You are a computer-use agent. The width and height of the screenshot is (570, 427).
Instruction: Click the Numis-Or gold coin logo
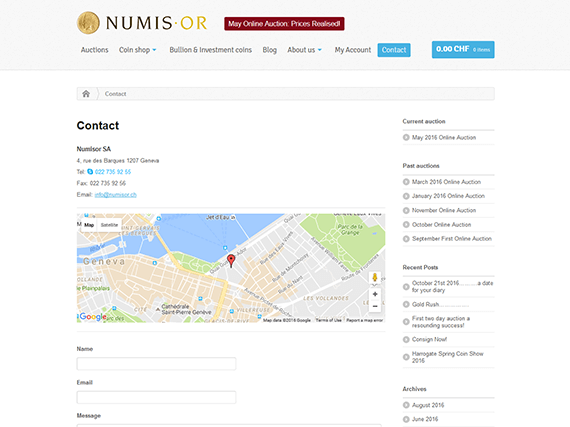(x=88, y=23)
